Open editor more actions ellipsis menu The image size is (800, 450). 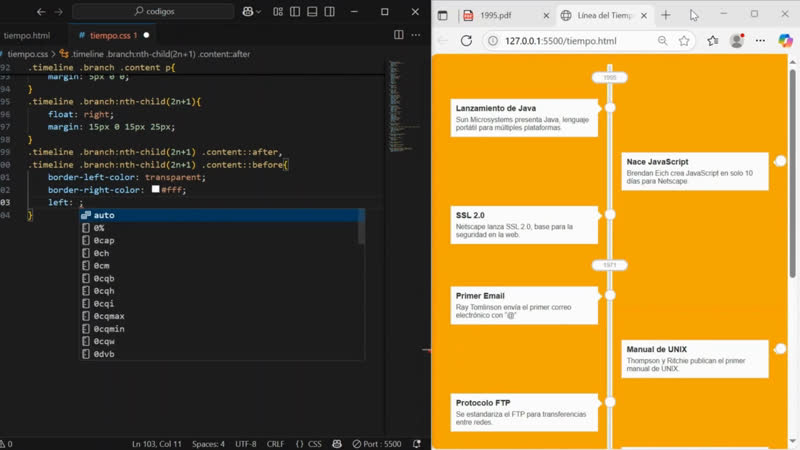pos(415,35)
